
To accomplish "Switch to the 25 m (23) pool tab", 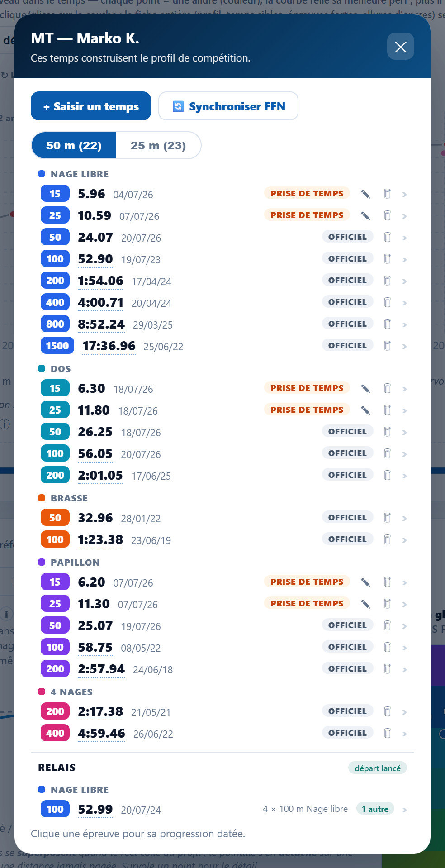I will [x=158, y=146].
